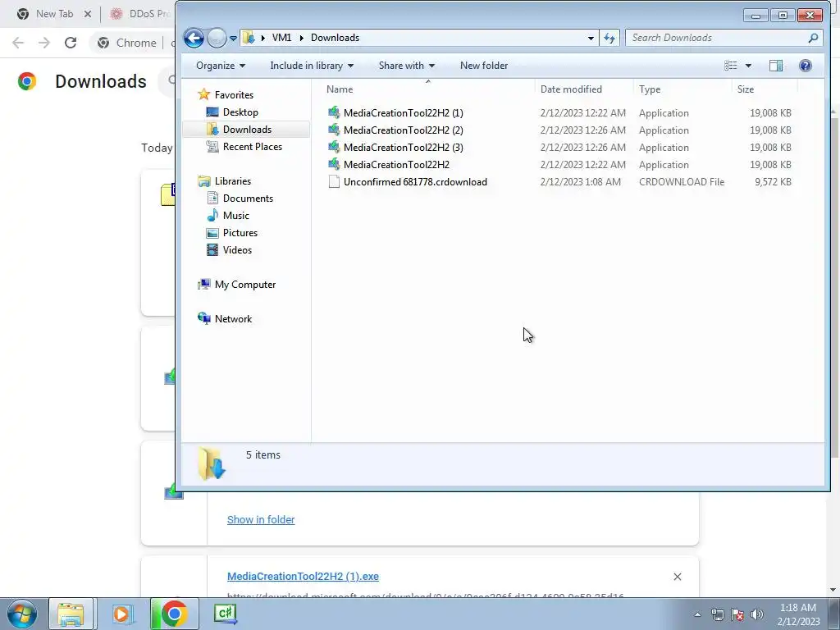Open the Documents library
The image size is (840, 630).
point(248,199)
